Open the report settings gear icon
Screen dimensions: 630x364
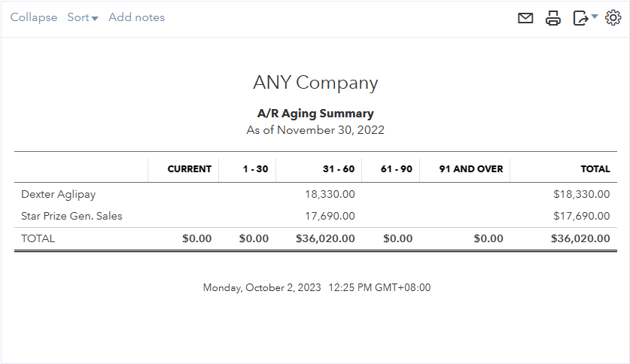point(613,17)
